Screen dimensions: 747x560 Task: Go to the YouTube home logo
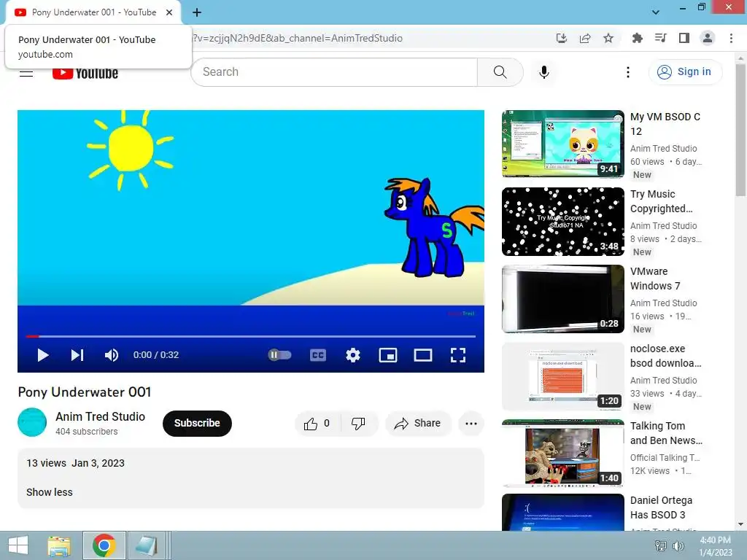[x=85, y=73]
